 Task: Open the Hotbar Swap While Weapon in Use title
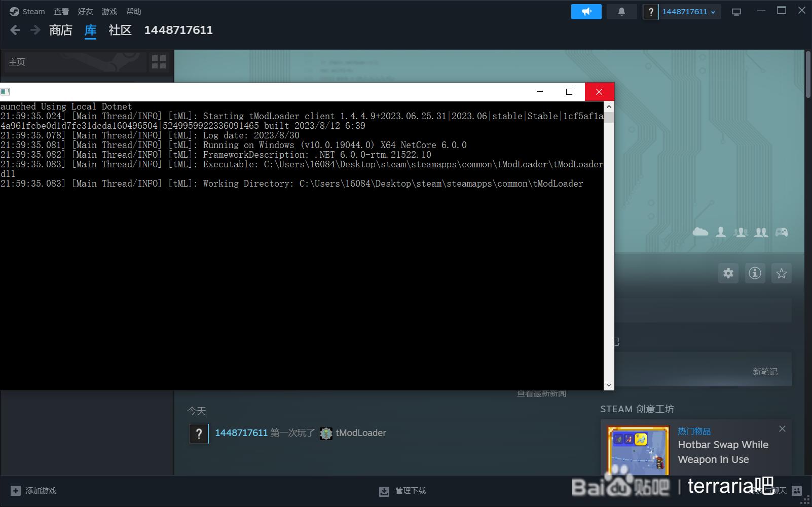[x=723, y=452]
